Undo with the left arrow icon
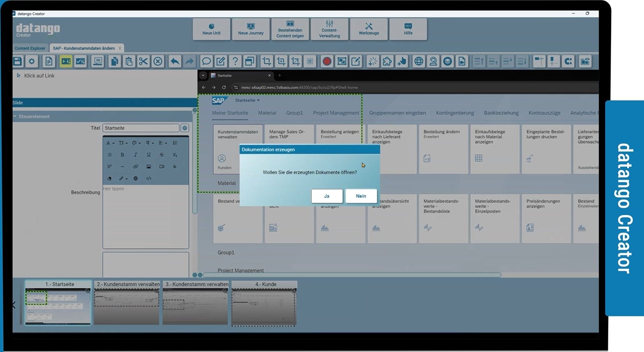Image resolution: width=644 pixels, height=352 pixels. click(x=175, y=61)
